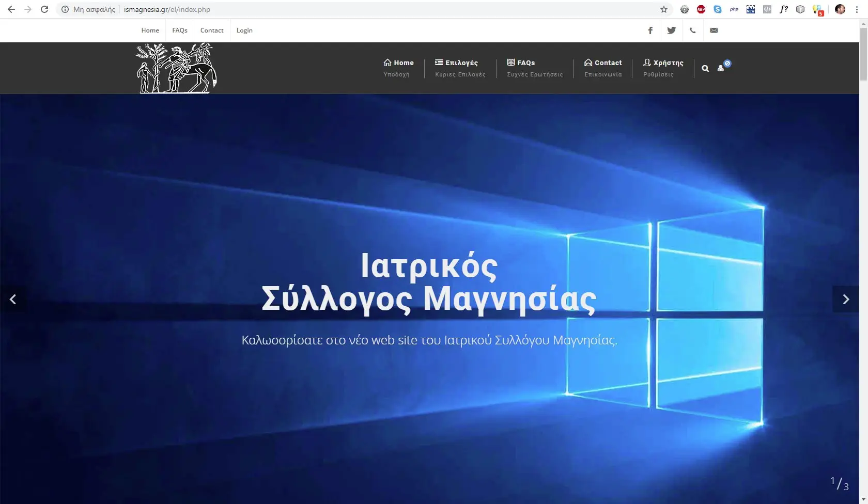Open FAQs in the top small menu
868x504 pixels.
[x=180, y=30]
